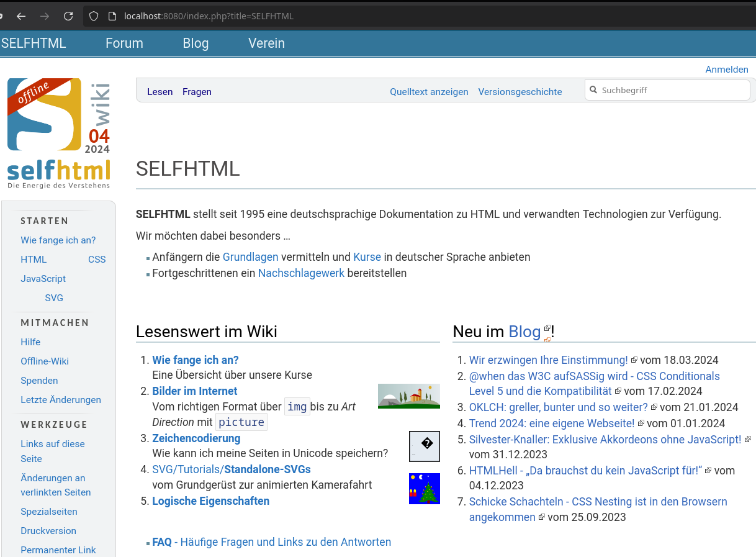The height and width of the screenshot is (557, 756).
Task: Switch to the Versionsgeschichte tab
Action: tap(520, 92)
